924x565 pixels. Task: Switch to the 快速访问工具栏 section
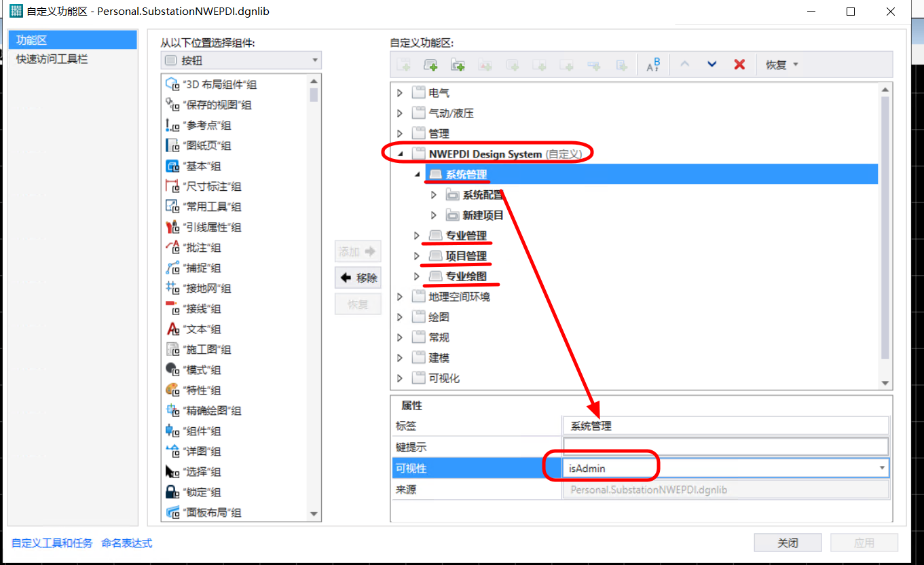[x=73, y=59]
